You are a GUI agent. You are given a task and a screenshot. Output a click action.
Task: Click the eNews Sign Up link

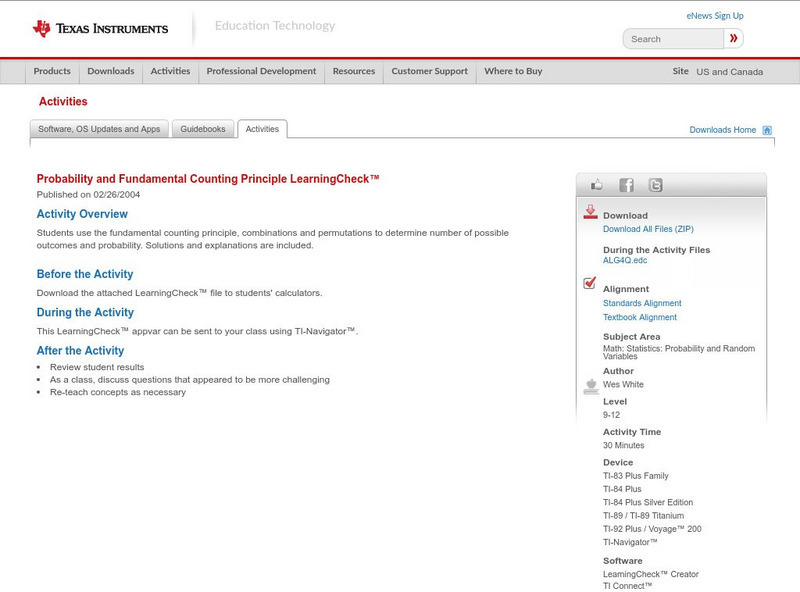click(715, 16)
